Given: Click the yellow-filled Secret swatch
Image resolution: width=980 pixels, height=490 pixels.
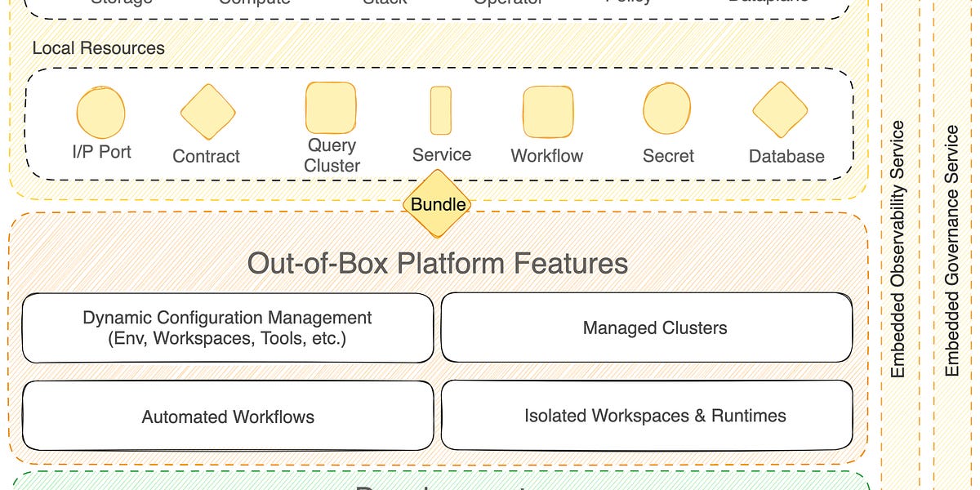Looking at the screenshot, I should point(668,109).
